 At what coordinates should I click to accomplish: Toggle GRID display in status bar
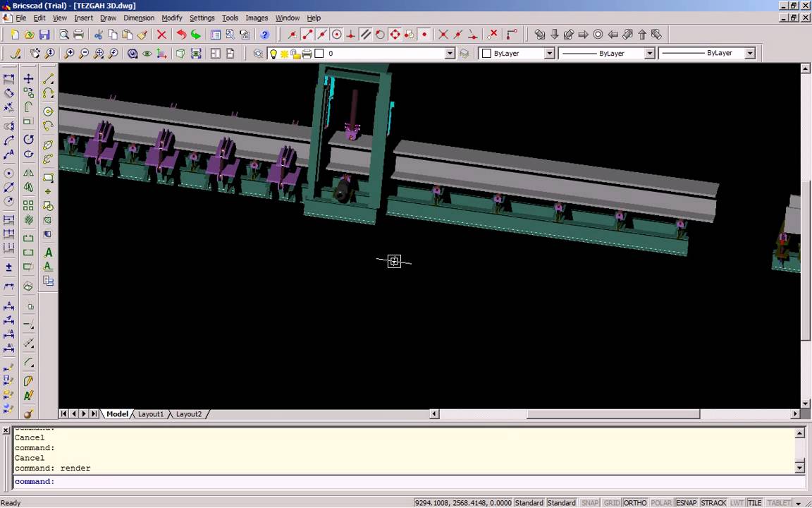[x=612, y=503]
